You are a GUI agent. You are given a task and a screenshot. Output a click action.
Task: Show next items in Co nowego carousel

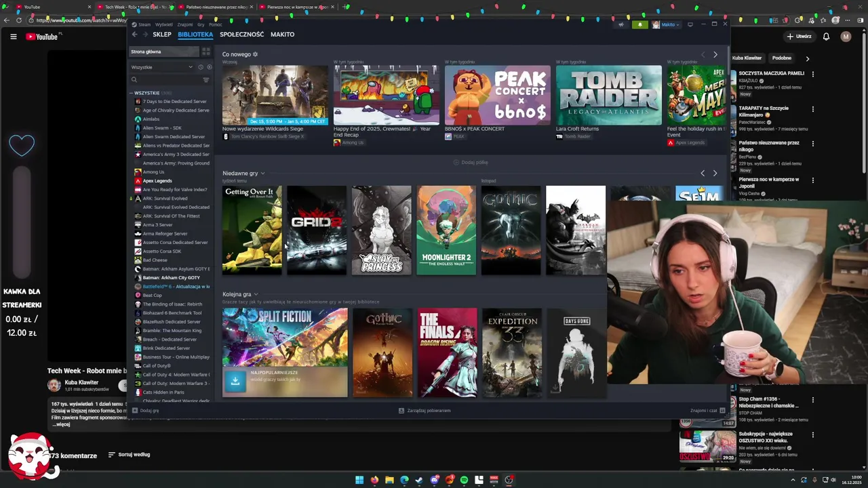(x=715, y=54)
